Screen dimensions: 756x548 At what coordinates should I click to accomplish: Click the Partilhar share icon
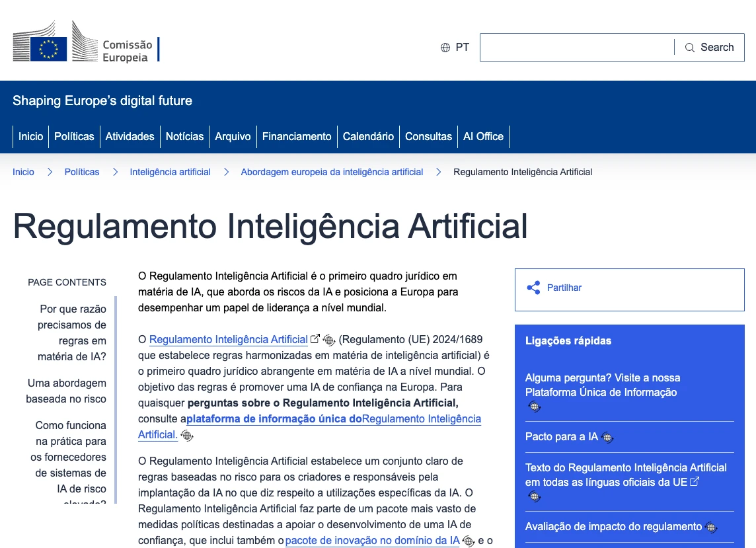click(533, 288)
